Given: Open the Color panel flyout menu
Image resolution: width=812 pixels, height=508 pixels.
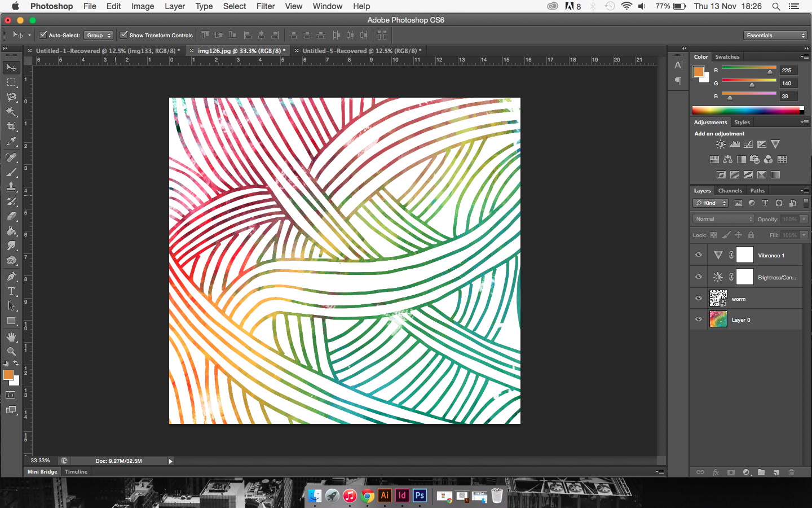Looking at the screenshot, I should point(805,56).
